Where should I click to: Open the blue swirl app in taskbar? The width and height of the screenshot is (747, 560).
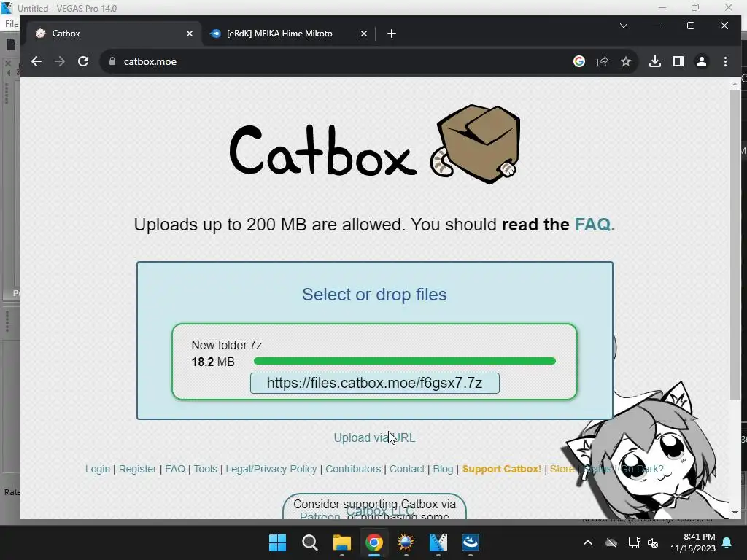point(471,542)
